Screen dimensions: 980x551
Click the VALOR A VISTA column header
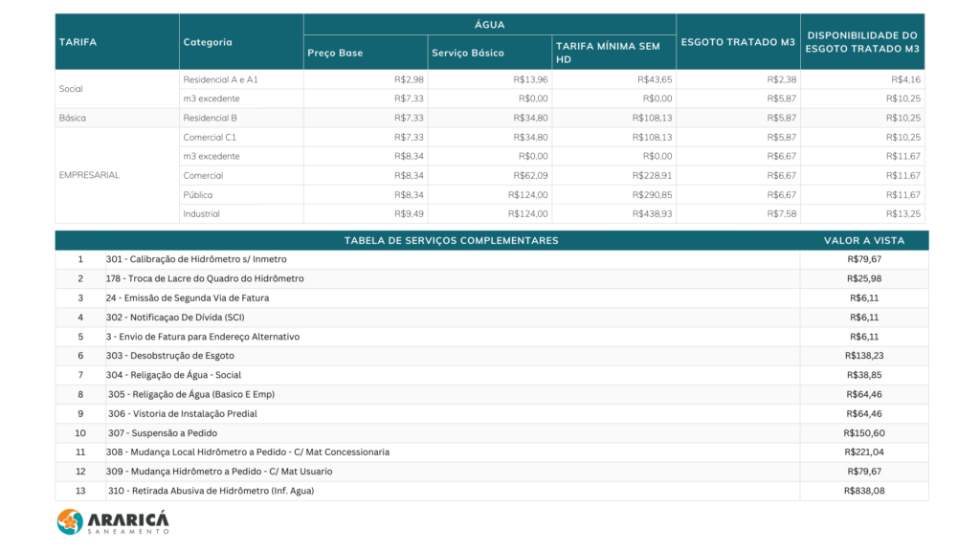point(863,240)
